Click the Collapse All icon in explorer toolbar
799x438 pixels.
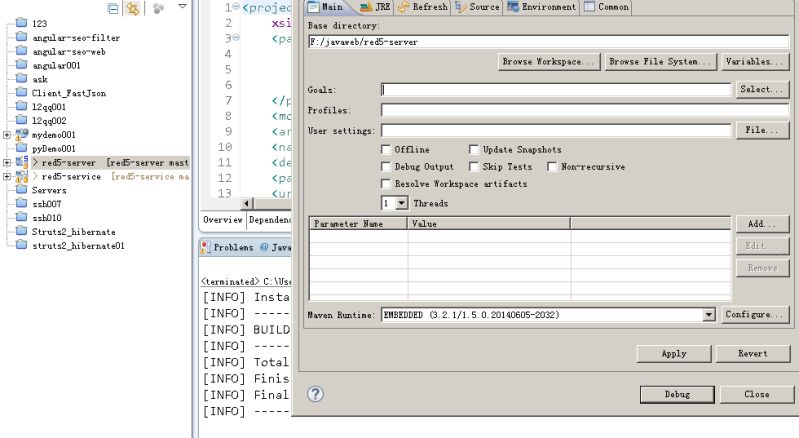[113, 8]
